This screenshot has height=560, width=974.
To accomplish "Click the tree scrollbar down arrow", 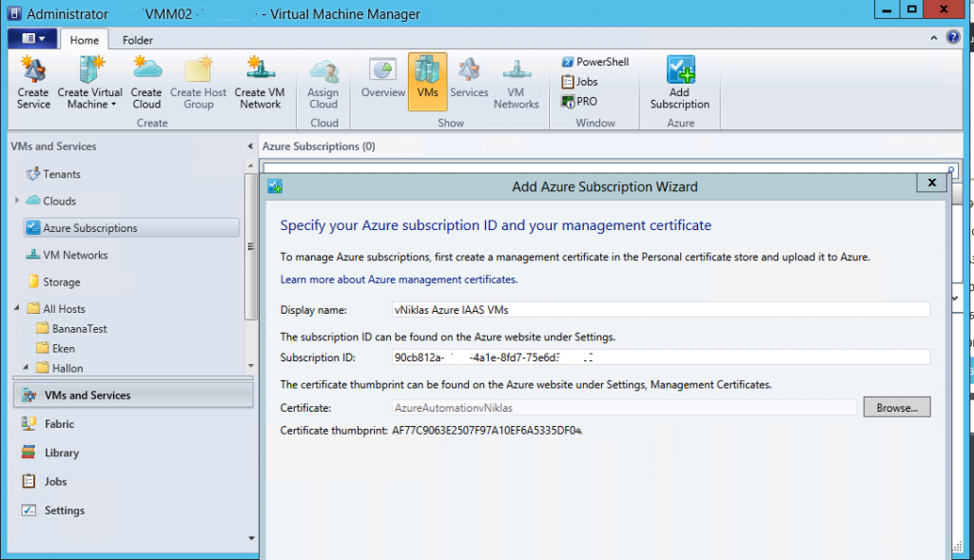I will coord(251,366).
